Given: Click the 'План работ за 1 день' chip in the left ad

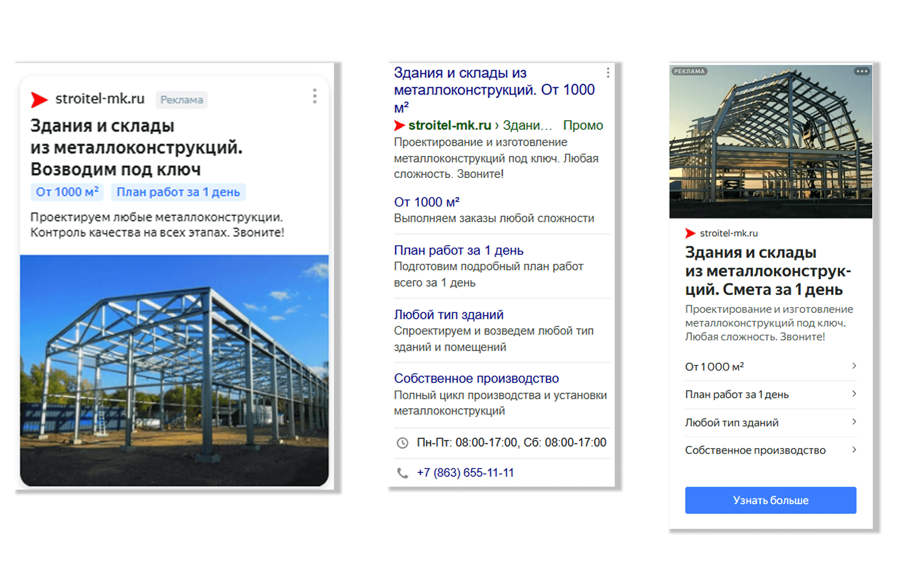Looking at the screenshot, I should (x=178, y=192).
